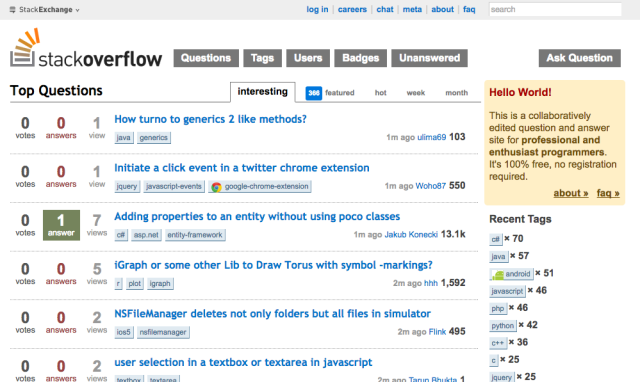640x382 pixels.
Task: Open 'Adding properties to an entity without using poco classes'
Action: (257, 216)
